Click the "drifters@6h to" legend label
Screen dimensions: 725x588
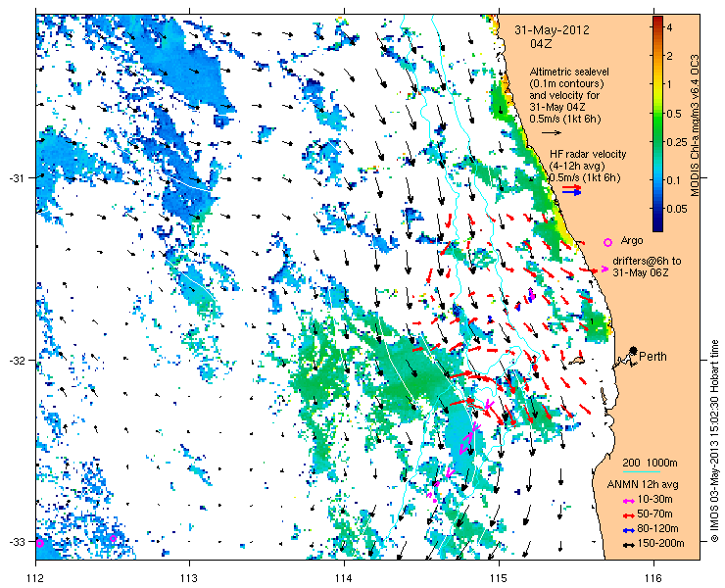point(647,261)
